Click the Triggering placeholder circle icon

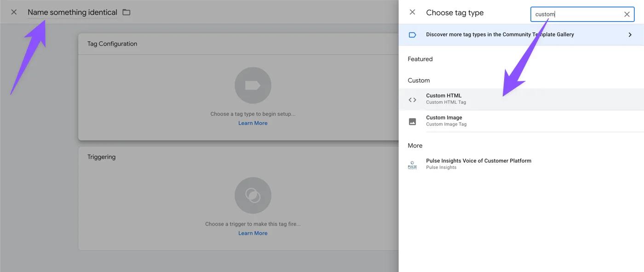(253, 196)
